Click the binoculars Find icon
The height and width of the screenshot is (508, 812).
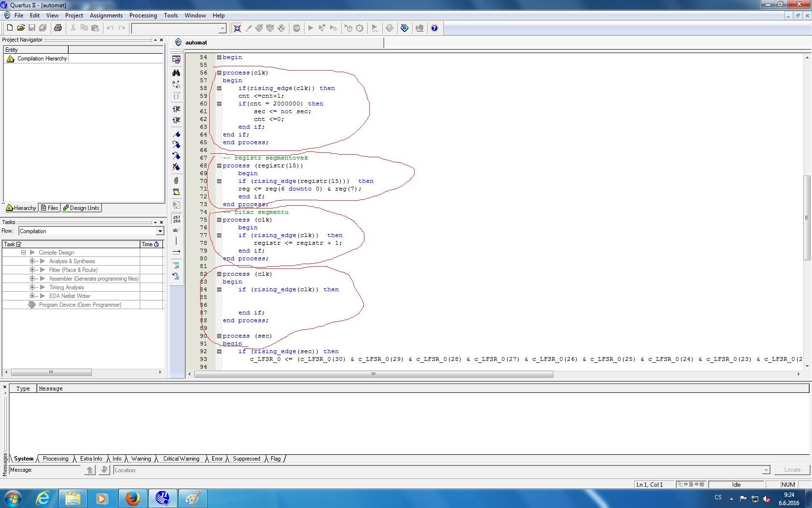(176, 73)
